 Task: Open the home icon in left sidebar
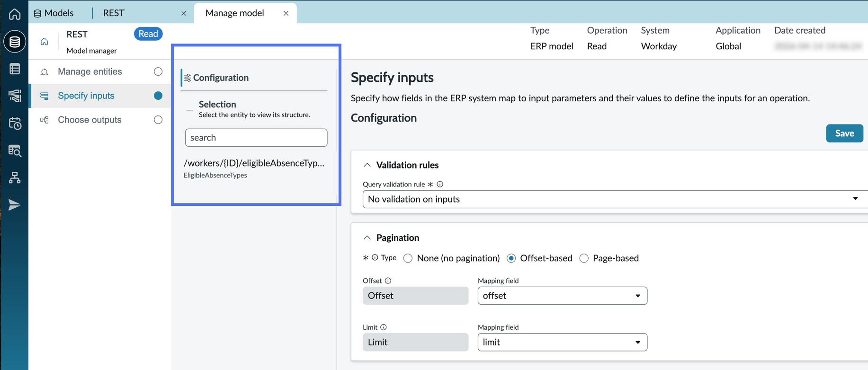15,14
